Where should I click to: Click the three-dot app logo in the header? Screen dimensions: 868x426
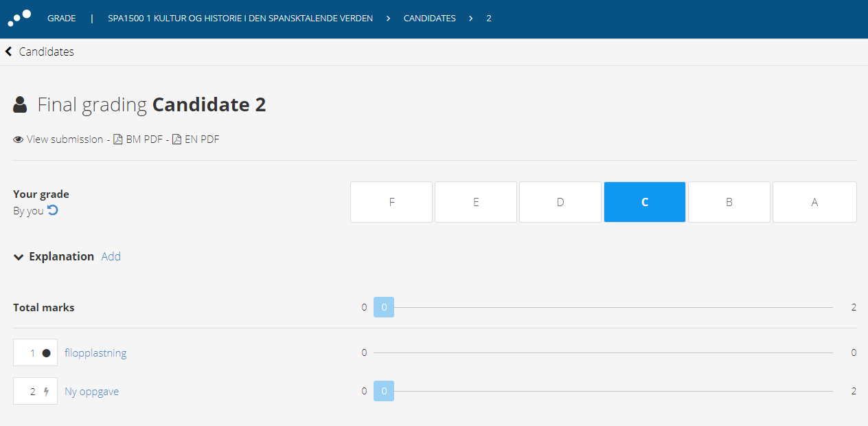19,18
